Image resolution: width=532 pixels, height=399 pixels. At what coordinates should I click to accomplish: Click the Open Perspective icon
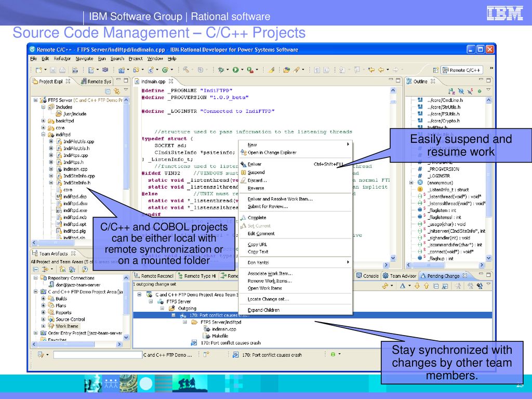click(x=436, y=70)
